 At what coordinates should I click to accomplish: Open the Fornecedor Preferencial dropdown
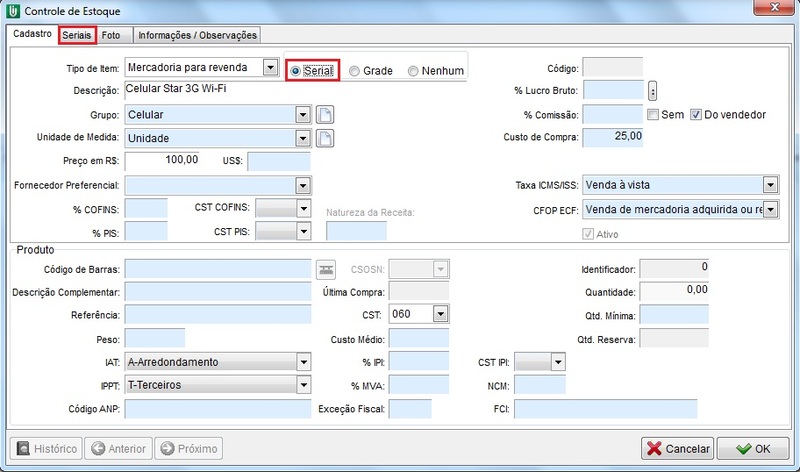(x=303, y=186)
